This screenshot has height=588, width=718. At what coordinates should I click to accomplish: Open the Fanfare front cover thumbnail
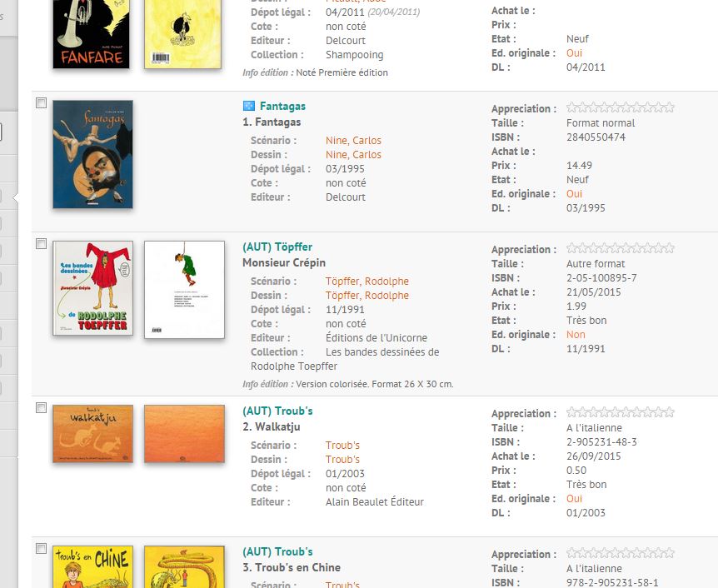pyautogui.click(x=92, y=33)
